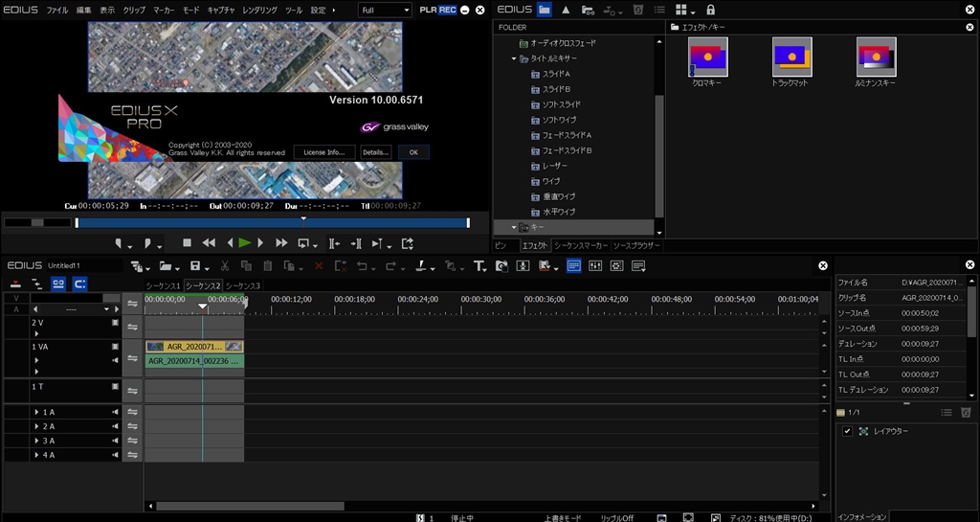The width and height of the screenshot is (980, 522).
Task: Click the Open Project folder icon
Action: [166, 265]
